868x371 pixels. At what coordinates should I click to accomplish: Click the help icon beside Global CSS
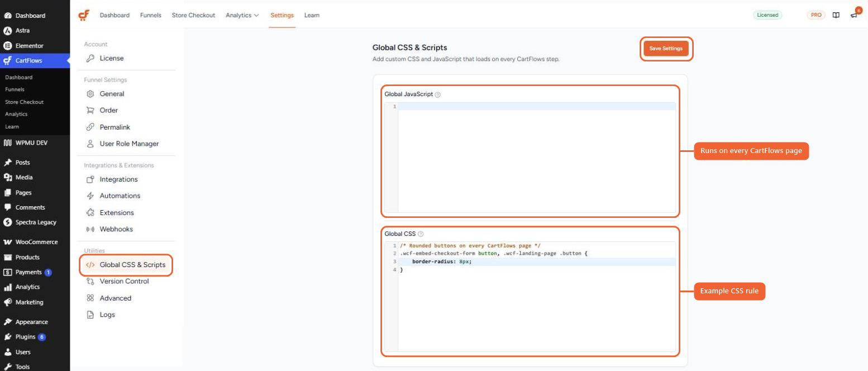[x=421, y=234]
